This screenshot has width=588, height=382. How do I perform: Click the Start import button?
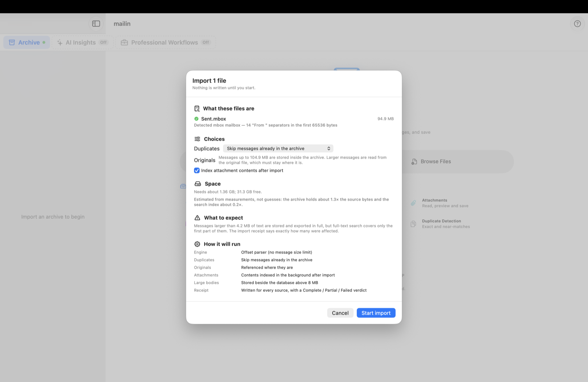click(376, 313)
